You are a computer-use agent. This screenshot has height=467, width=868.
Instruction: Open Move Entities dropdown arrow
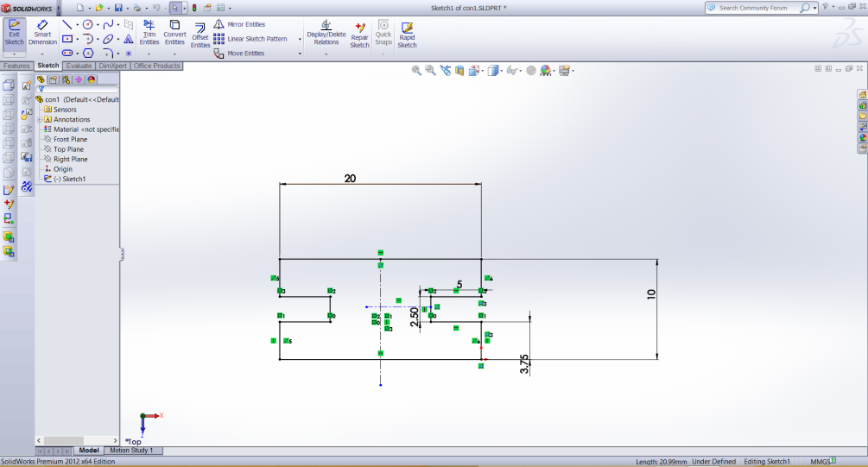click(x=300, y=54)
